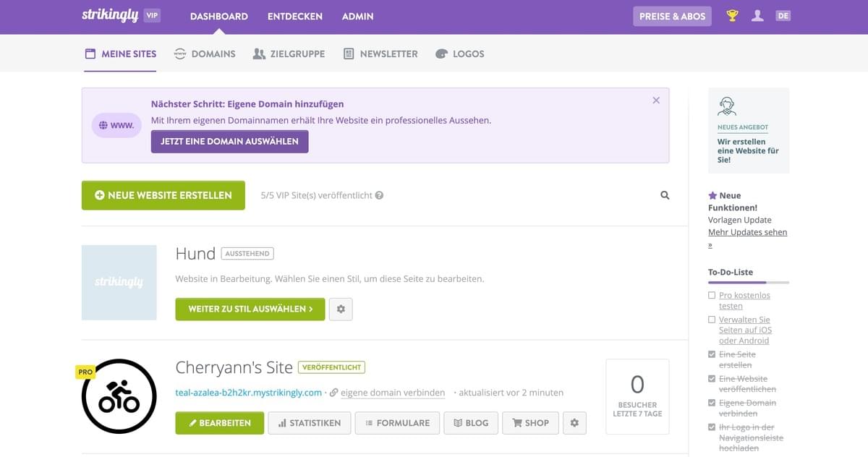Click the 'Ausstehend' status badge

click(247, 254)
